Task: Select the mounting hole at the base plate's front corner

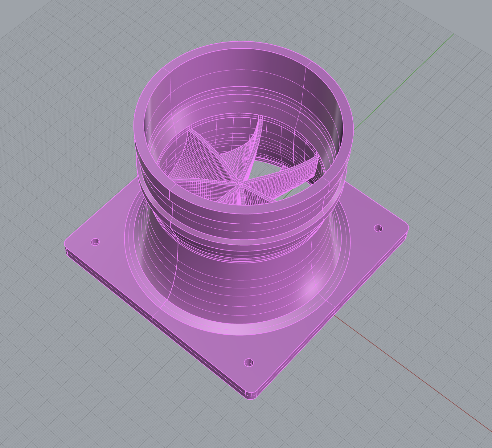Action: [249, 363]
